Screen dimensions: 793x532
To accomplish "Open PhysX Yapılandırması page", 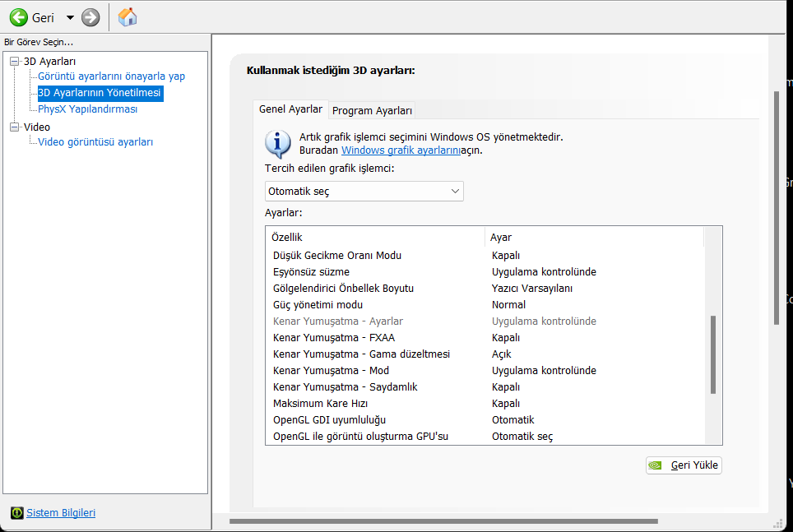I will (87, 109).
